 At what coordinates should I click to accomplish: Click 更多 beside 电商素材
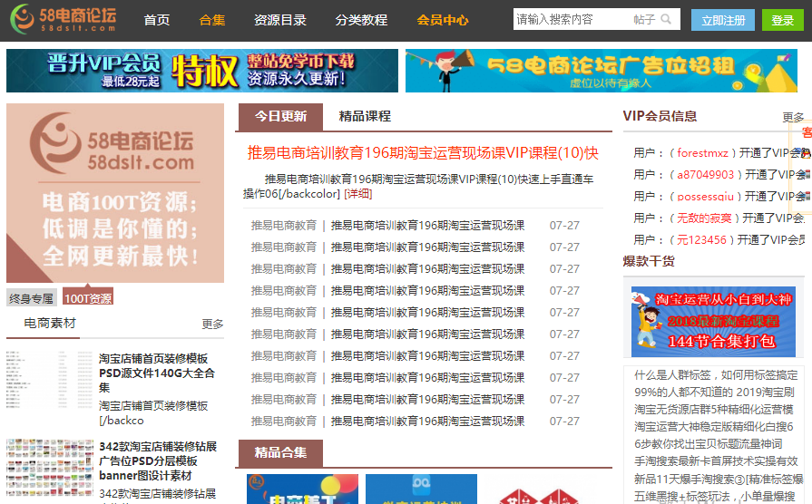(212, 324)
